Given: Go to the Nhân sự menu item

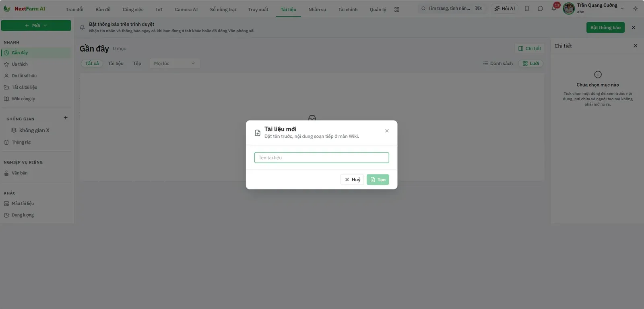Looking at the screenshot, I should 317,10.
